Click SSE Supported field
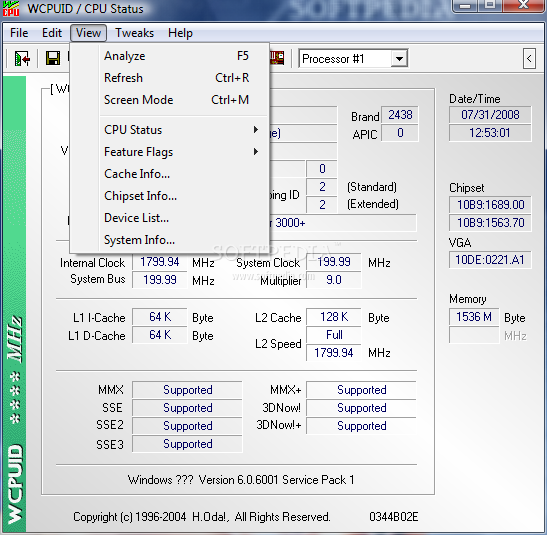 (187, 408)
